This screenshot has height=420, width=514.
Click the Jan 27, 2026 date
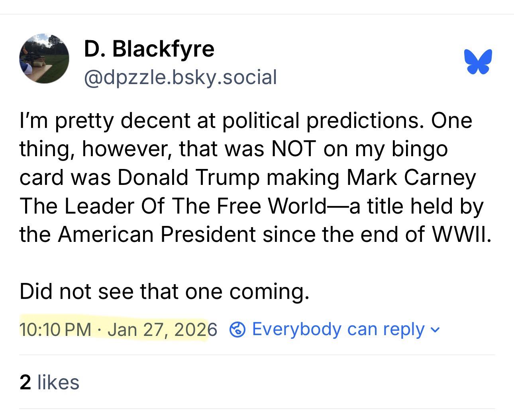[162, 330]
